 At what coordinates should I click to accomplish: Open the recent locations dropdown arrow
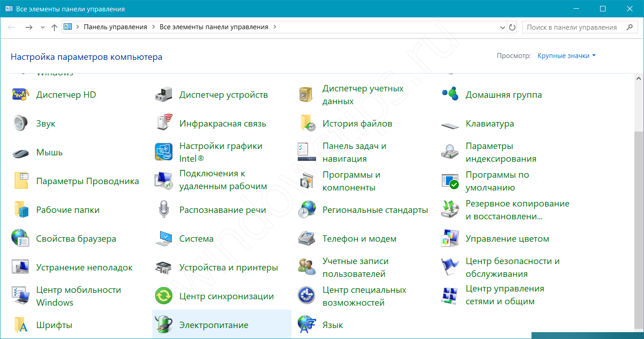click(x=43, y=27)
